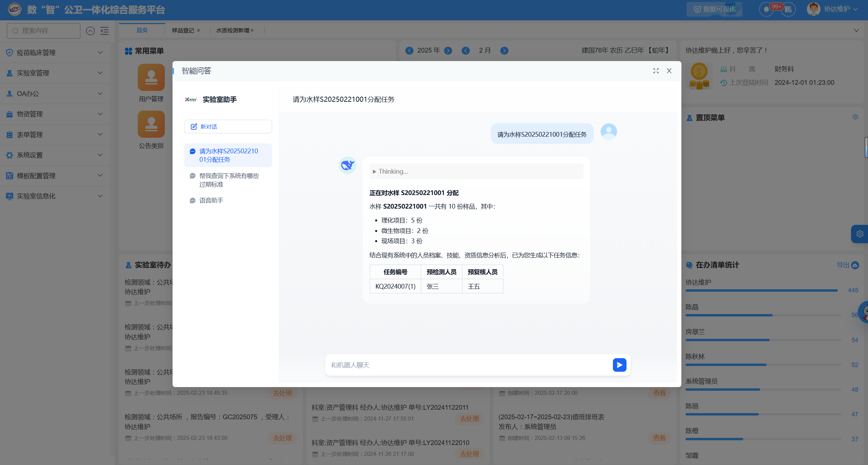Open the 数据可视化 button
This screenshot has height=465, width=868.
click(714, 9)
